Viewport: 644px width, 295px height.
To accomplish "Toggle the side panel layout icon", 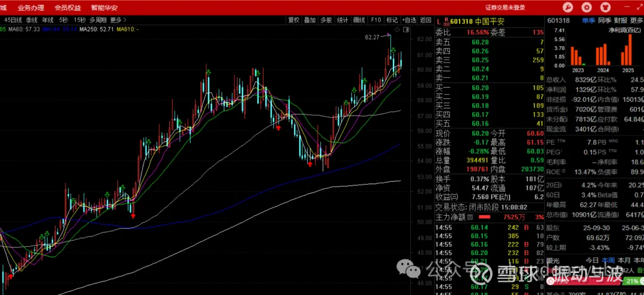I will [x=406, y=30].
